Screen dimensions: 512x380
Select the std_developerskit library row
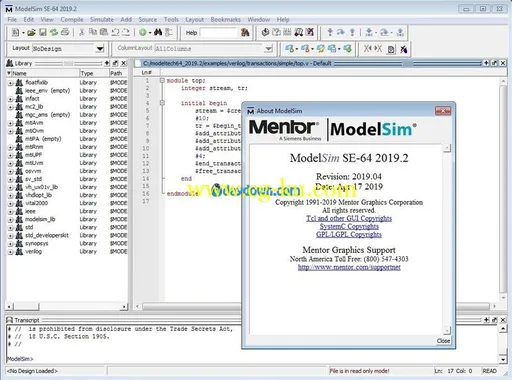pos(67,235)
